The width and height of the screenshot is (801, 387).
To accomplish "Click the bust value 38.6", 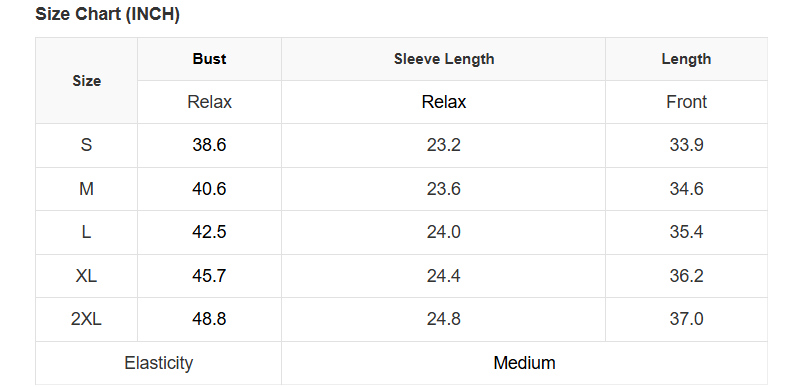I will (x=209, y=145).
